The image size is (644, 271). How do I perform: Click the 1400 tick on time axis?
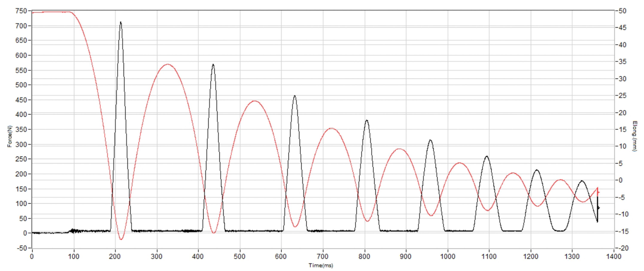pos(614,256)
